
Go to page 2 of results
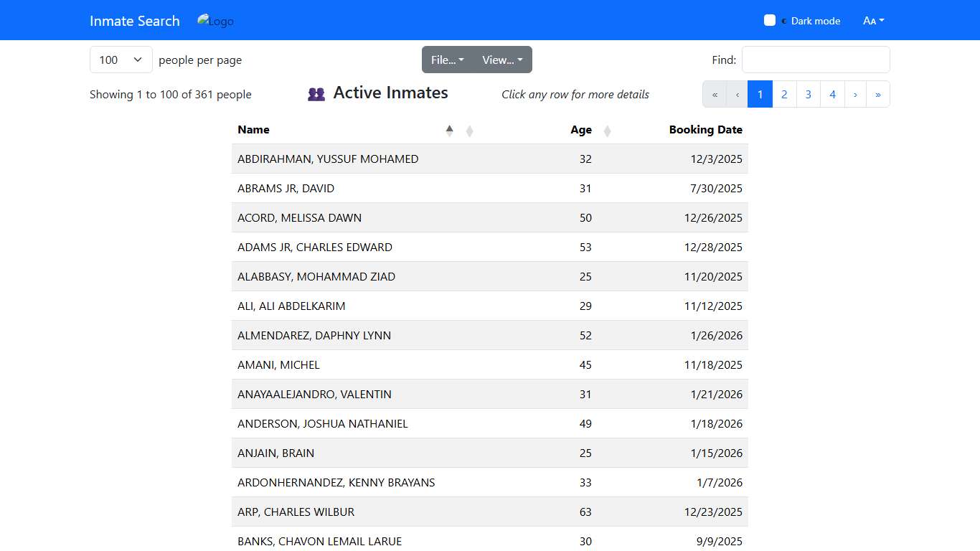pos(784,94)
